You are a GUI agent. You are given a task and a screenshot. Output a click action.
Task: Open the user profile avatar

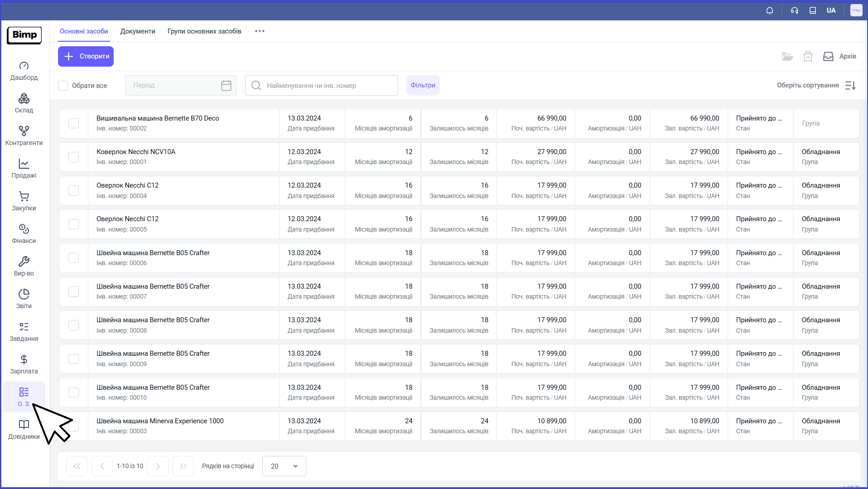click(856, 10)
